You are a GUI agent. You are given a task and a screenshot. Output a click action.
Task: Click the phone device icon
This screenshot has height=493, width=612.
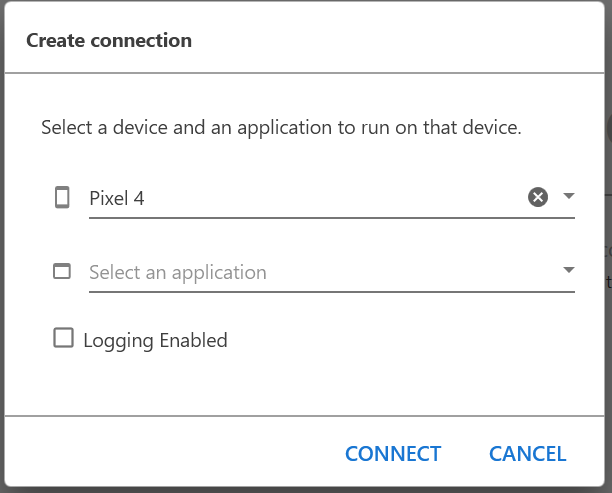(x=62, y=197)
